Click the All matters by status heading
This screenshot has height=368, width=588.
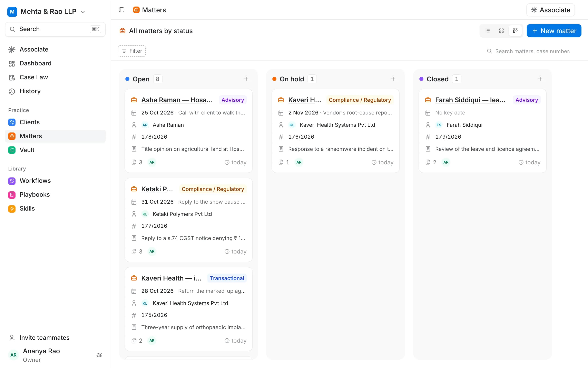point(161,31)
